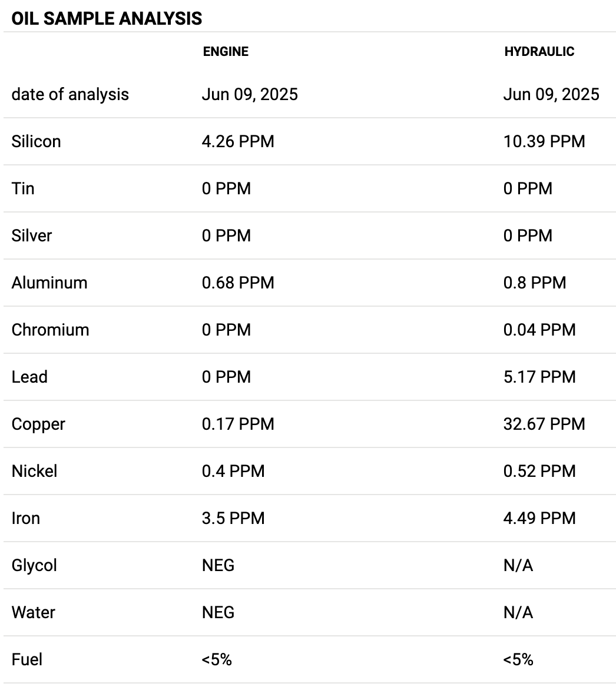Click the engine Fuel <5% value
The height and width of the screenshot is (690, 616).
pyautogui.click(x=217, y=659)
